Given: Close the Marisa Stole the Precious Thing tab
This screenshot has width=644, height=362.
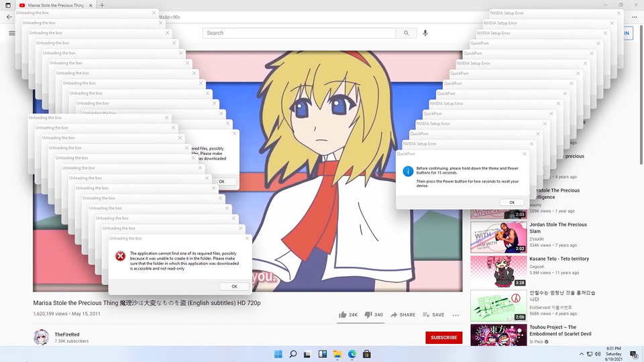Looking at the screenshot, I should (91, 5).
